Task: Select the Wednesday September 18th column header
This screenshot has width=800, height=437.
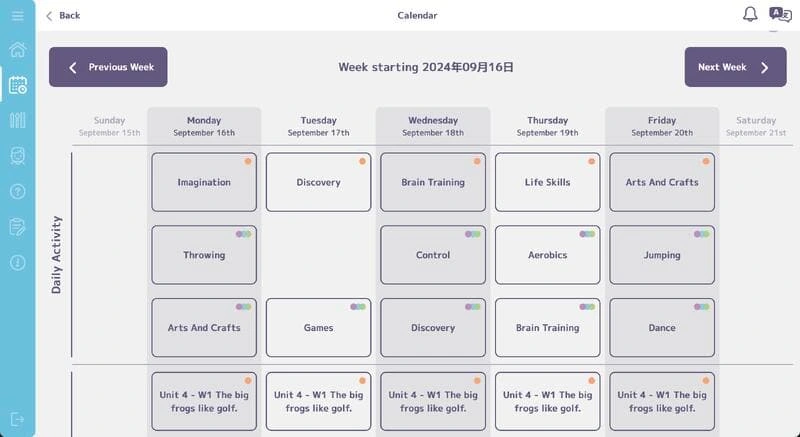Action: (x=433, y=126)
